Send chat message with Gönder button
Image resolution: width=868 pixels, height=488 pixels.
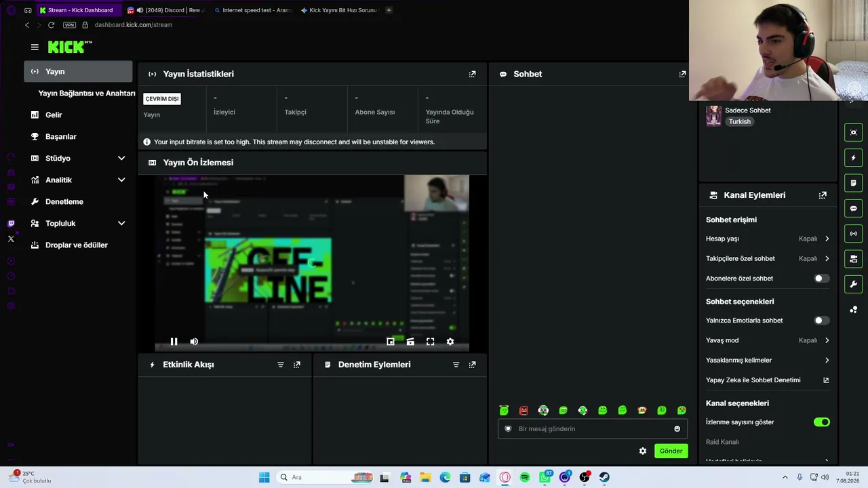[x=671, y=451]
